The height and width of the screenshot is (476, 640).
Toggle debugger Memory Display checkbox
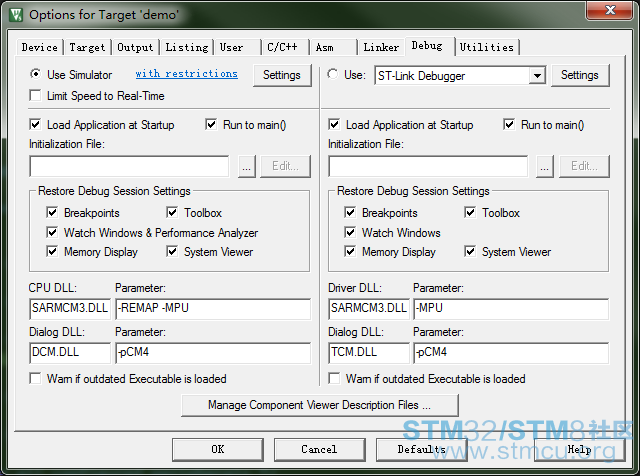pos(350,251)
